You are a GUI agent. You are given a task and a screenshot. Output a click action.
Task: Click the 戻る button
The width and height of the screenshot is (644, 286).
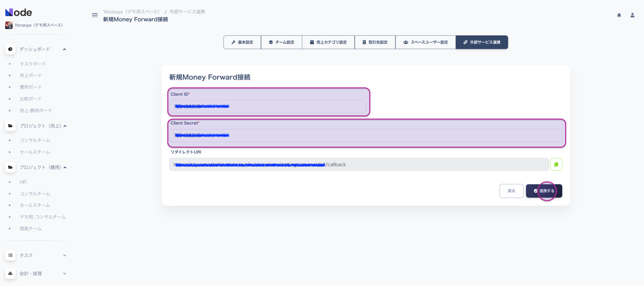click(512, 191)
